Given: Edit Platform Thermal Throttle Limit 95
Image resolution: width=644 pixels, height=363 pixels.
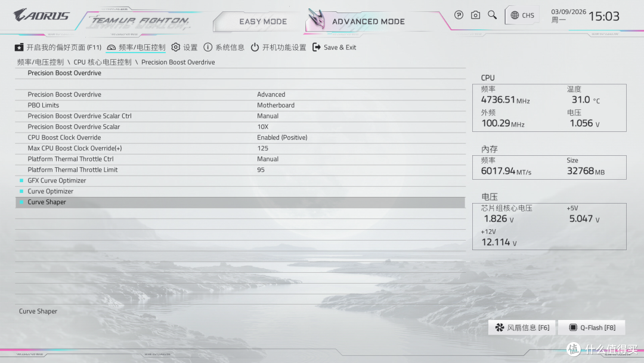Looking at the screenshot, I should [261, 170].
